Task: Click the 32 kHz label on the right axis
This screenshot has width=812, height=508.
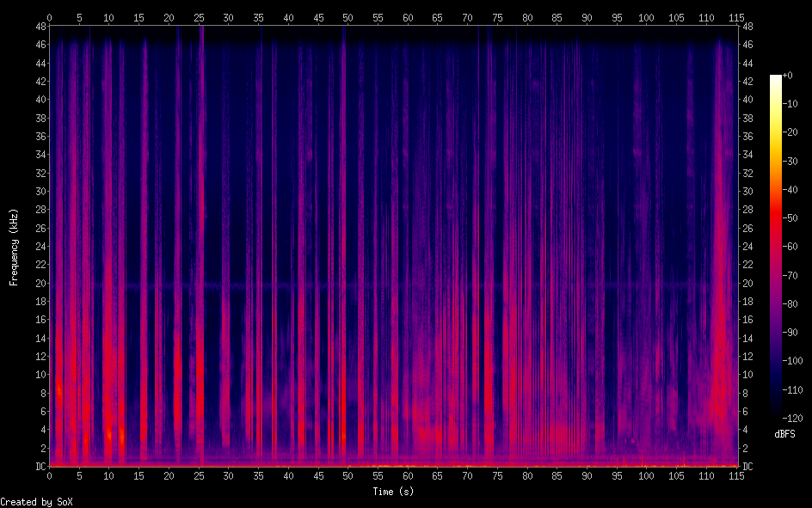Action: click(747, 173)
